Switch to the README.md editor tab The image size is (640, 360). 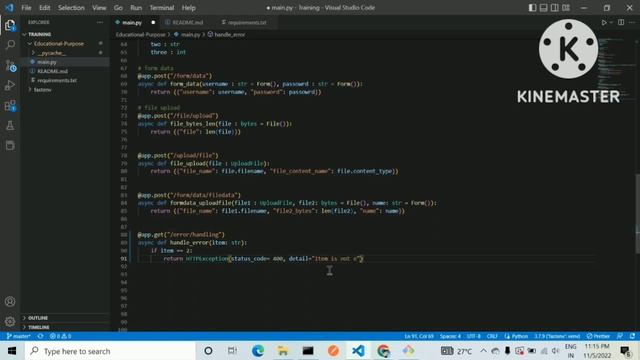pyautogui.click(x=187, y=22)
